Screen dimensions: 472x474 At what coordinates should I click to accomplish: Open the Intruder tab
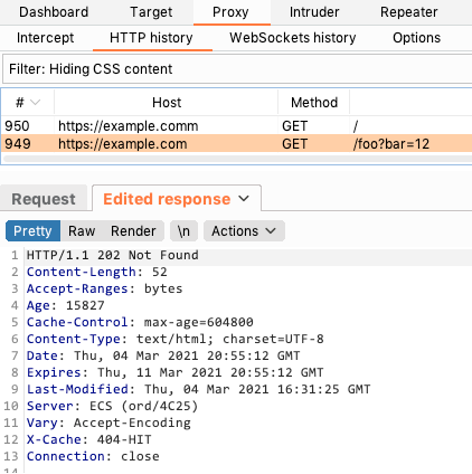[314, 12]
